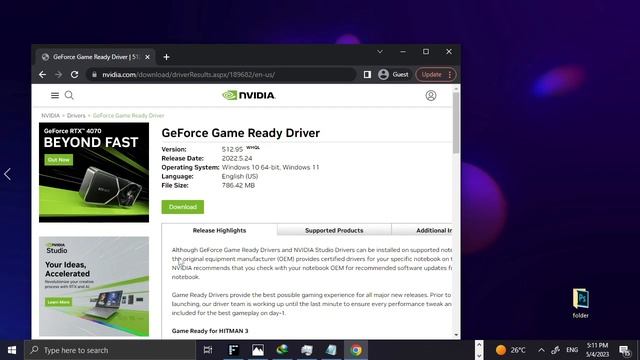Open a new browser tab
This screenshot has height=360, width=640.
tap(166, 57)
